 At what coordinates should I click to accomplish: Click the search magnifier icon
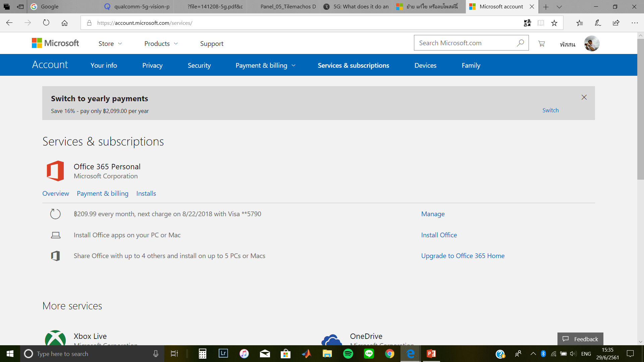(520, 43)
